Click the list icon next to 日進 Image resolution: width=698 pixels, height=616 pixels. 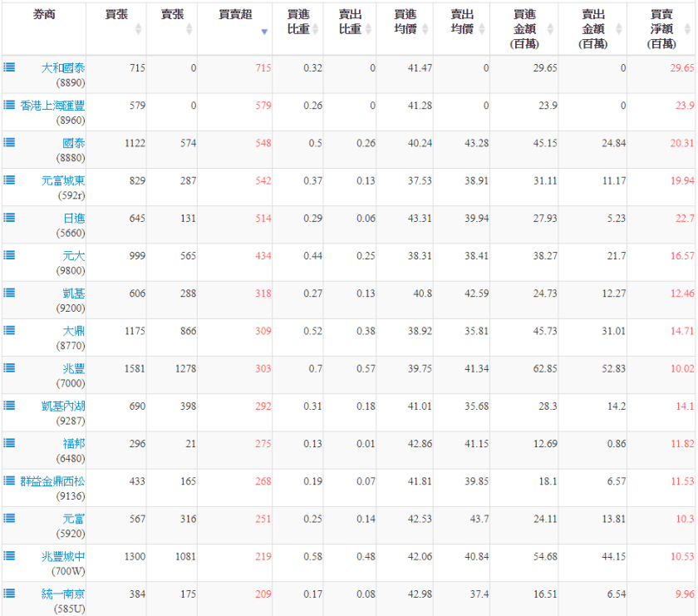pyautogui.click(x=8, y=217)
